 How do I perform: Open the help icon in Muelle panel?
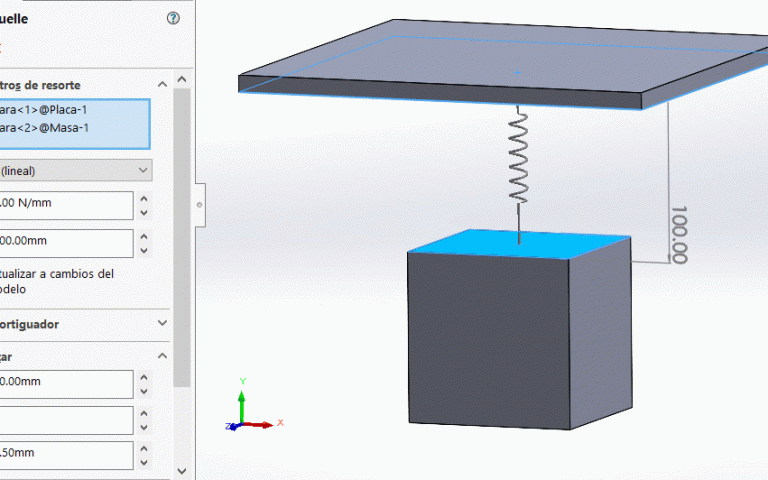click(x=173, y=19)
